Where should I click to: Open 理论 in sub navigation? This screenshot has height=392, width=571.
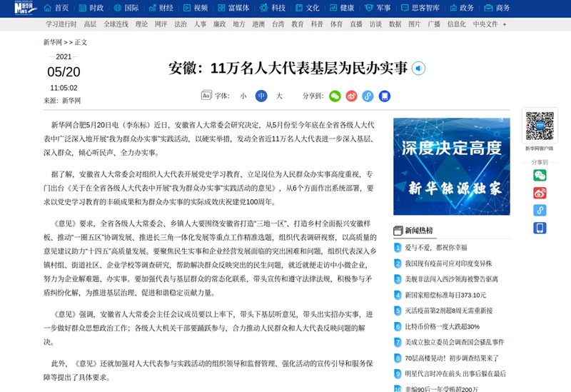point(141,24)
